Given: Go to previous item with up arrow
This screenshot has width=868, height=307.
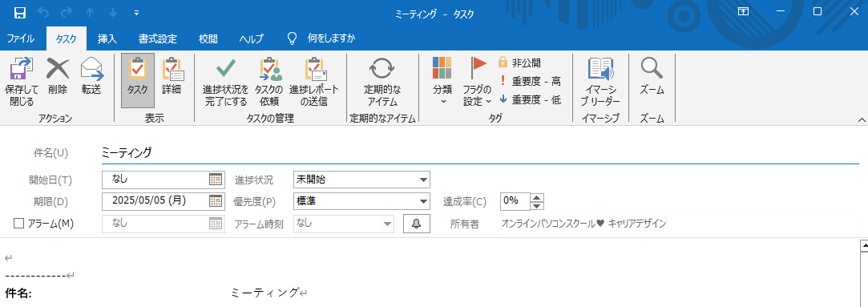Looking at the screenshot, I should (91, 12).
